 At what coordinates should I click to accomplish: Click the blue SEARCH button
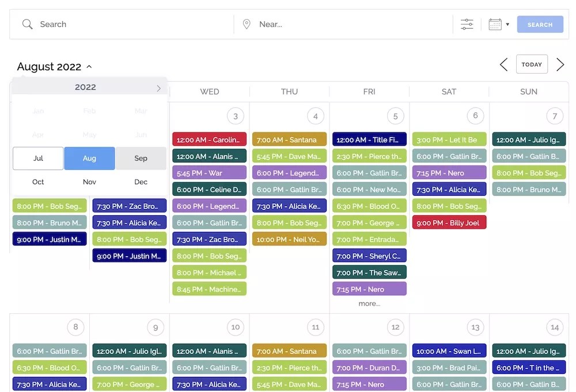click(x=540, y=24)
